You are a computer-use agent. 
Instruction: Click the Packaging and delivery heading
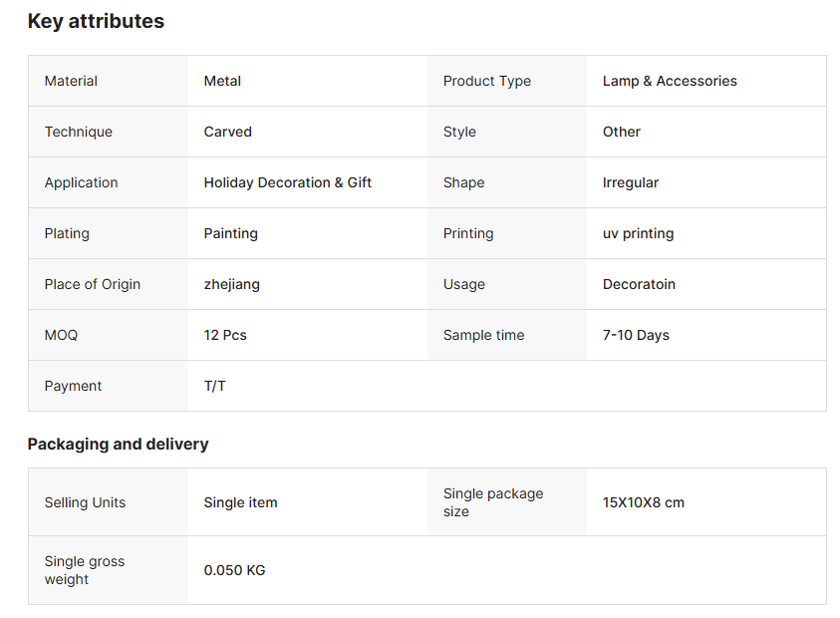click(x=118, y=444)
